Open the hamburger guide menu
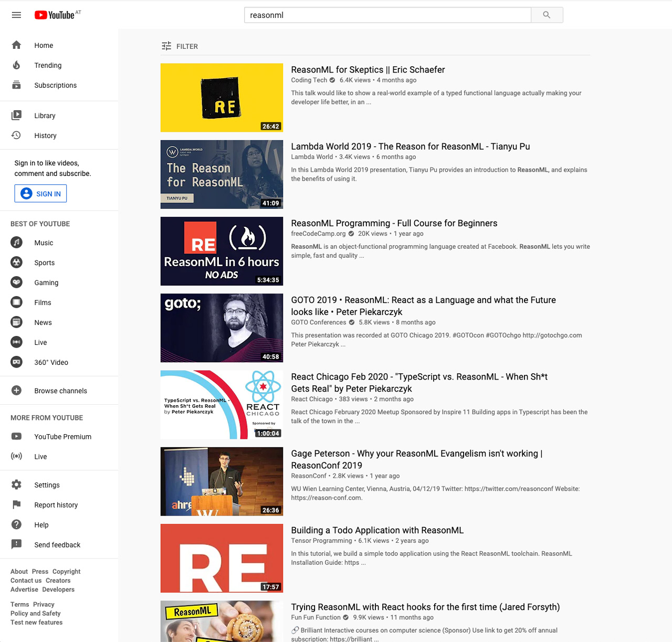672x642 pixels. (16, 15)
